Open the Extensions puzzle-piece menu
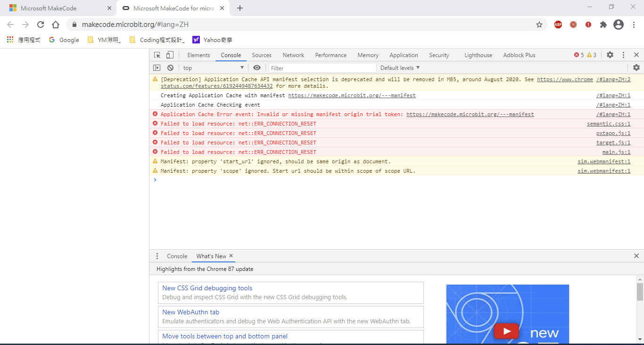This screenshot has width=644, height=345. click(603, 25)
